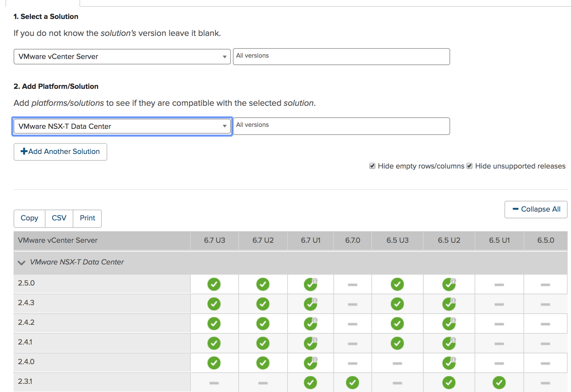Click the 6.7 U3 column header
Image resolution: width=571 pixels, height=392 pixels.
(215, 240)
